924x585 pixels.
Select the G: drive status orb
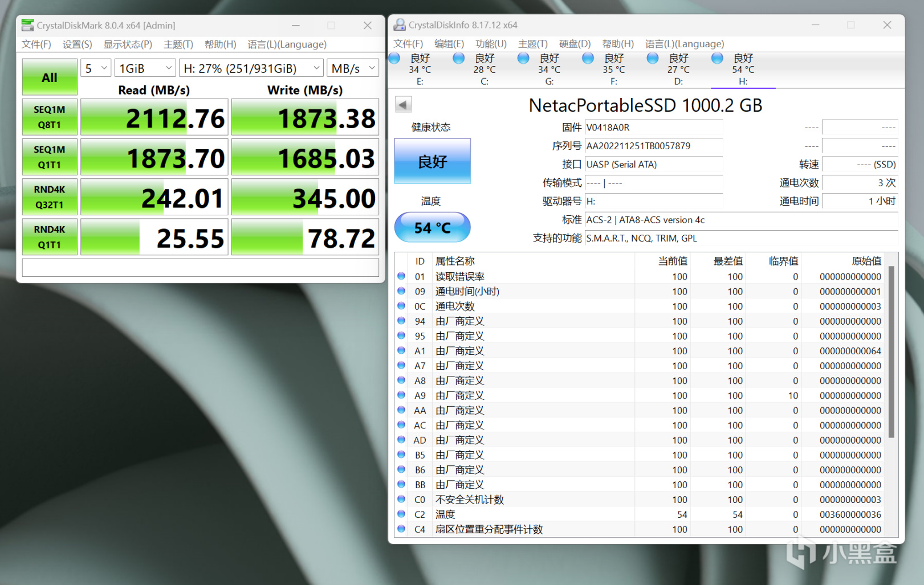523,58
